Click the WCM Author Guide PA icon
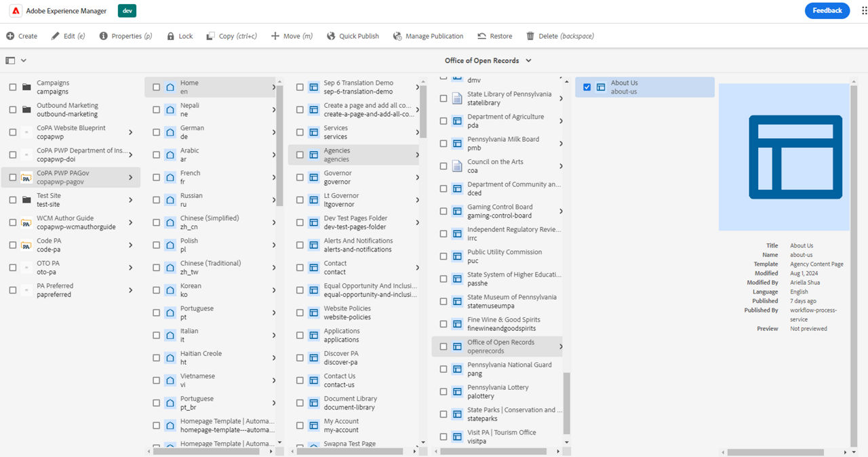The width and height of the screenshot is (868, 457). (26, 222)
